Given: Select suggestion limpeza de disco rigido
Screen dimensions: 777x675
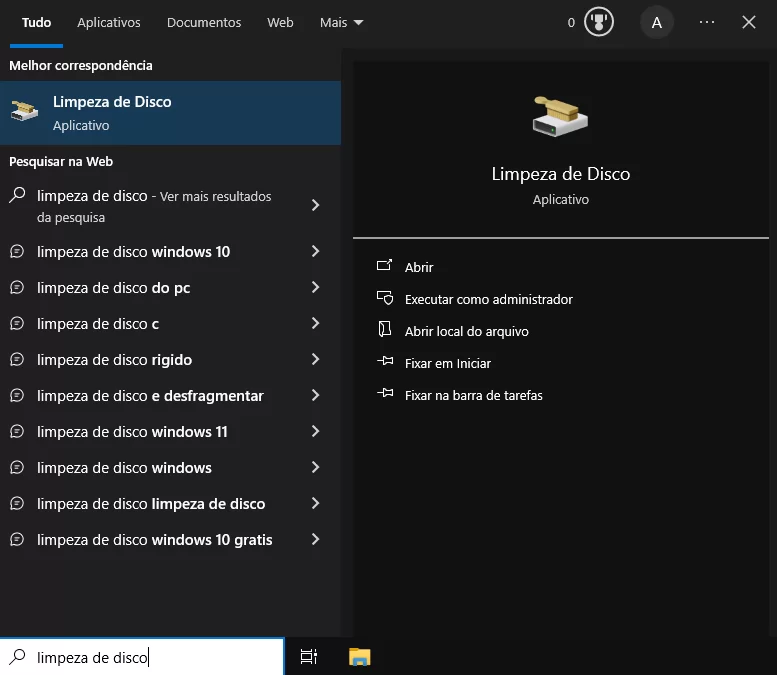Looking at the screenshot, I should tap(170, 359).
